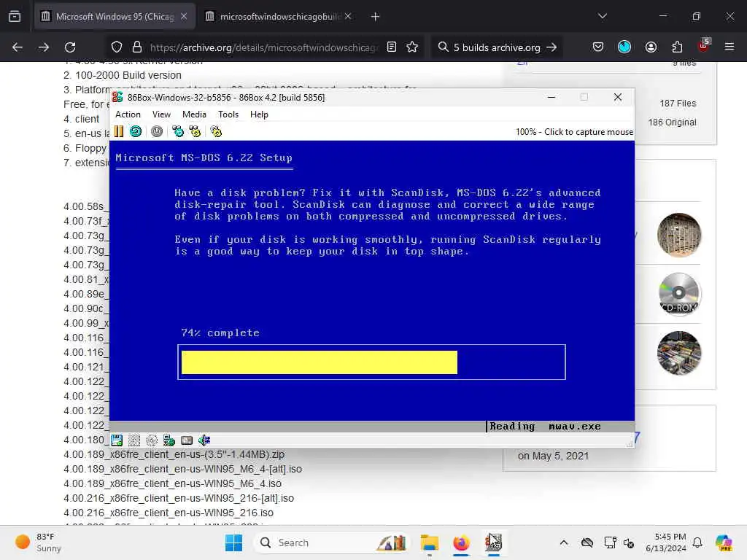Show hidden system tray icons chevron
The image size is (747, 560).
pos(564,542)
